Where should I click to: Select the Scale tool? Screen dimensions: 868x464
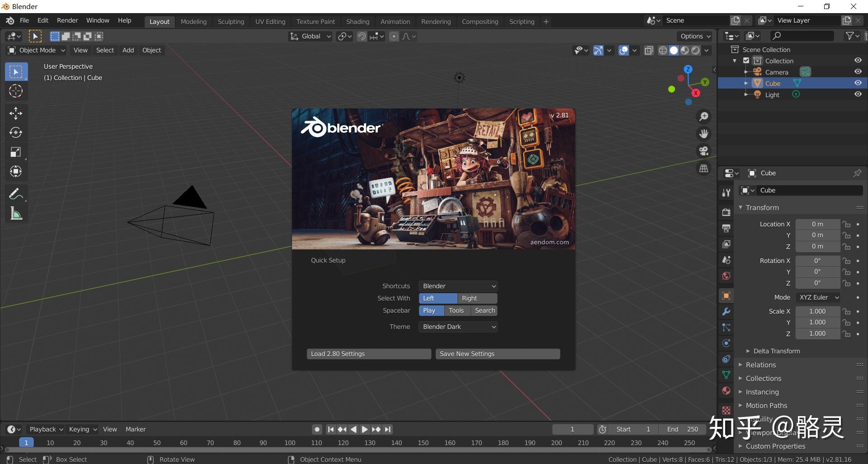tap(16, 152)
